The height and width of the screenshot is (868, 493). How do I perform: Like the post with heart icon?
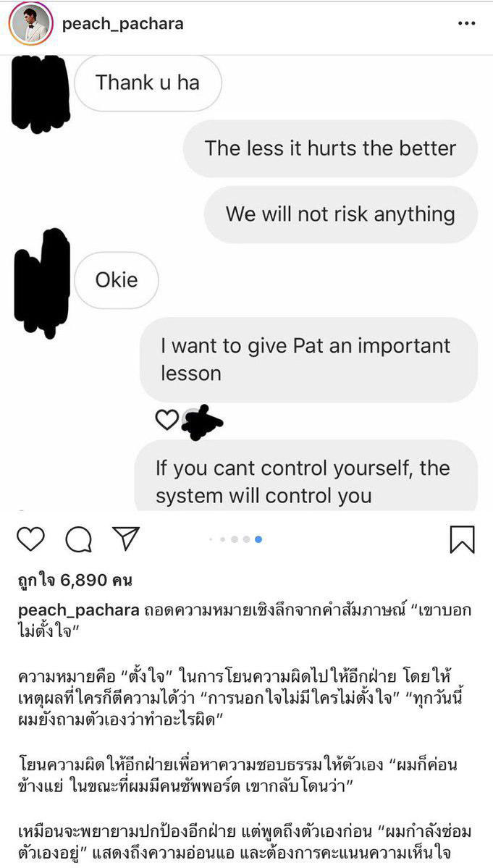30,539
